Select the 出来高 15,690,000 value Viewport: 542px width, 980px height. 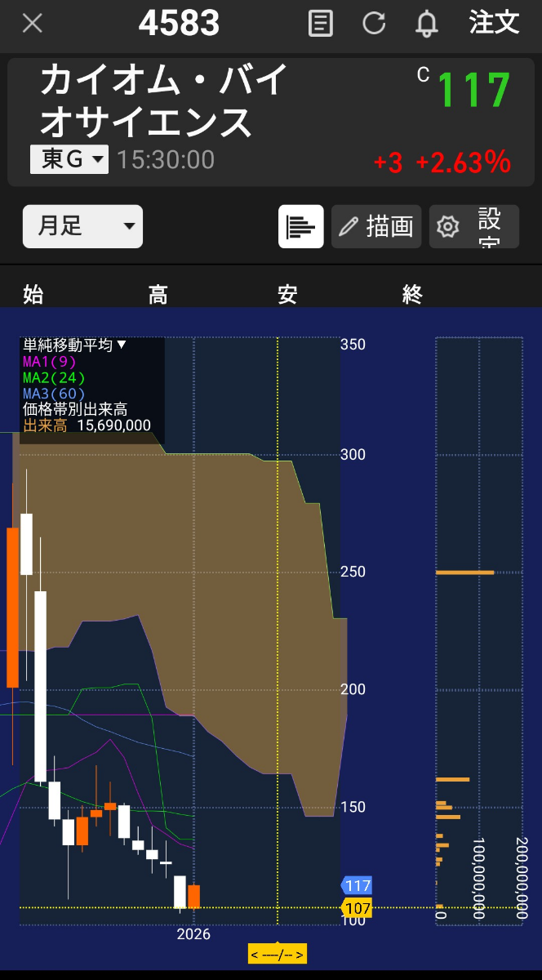point(87,425)
